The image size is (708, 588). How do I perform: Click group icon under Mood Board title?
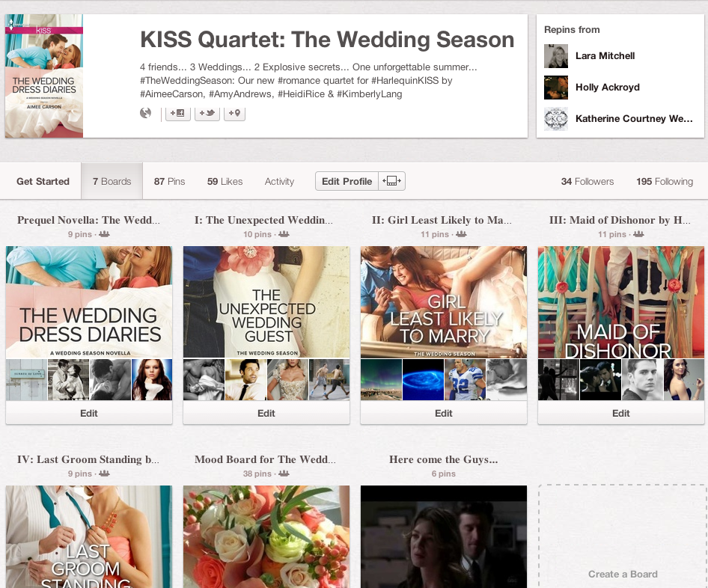pyautogui.click(x=284, y=474)
